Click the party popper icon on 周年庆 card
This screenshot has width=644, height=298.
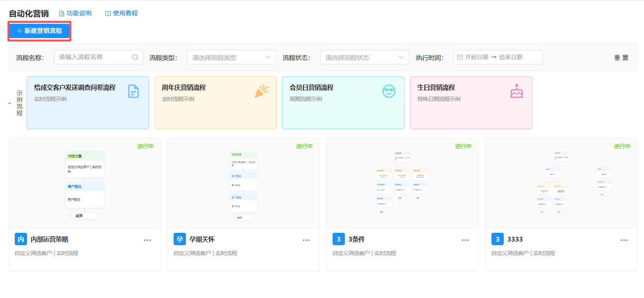click(x=261, y=91)
